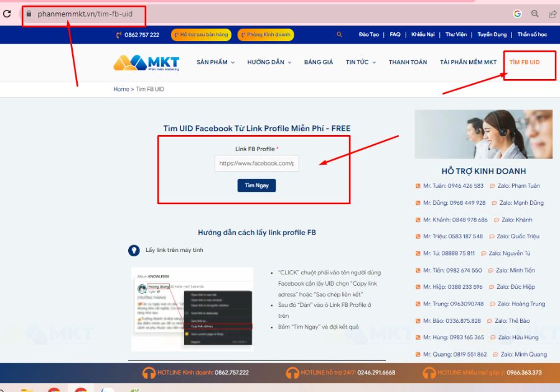Click the Home breadcrumb link
This screenshot has height=392, width=560.
121,88
